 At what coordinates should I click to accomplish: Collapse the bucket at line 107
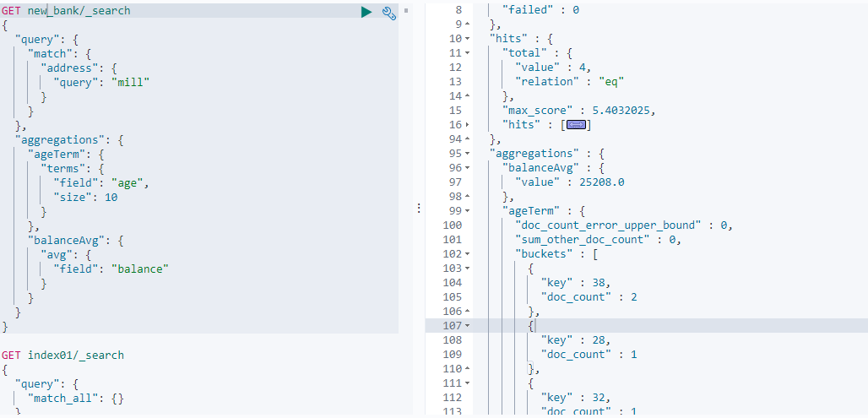point(467,326)
